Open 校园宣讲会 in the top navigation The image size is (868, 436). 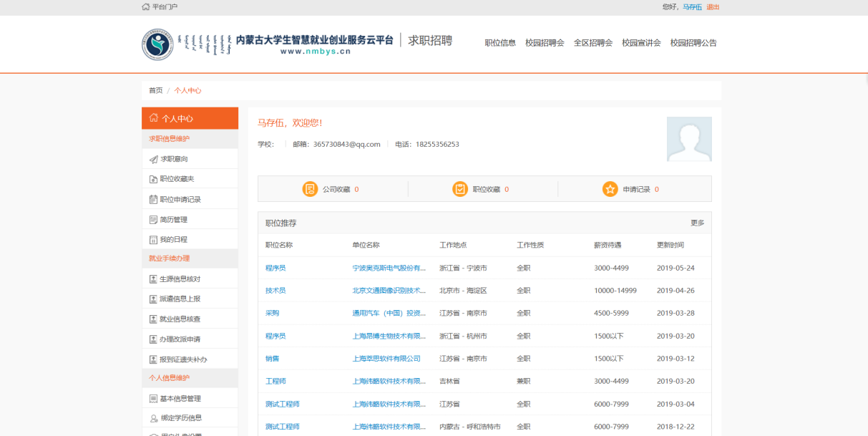641,43
